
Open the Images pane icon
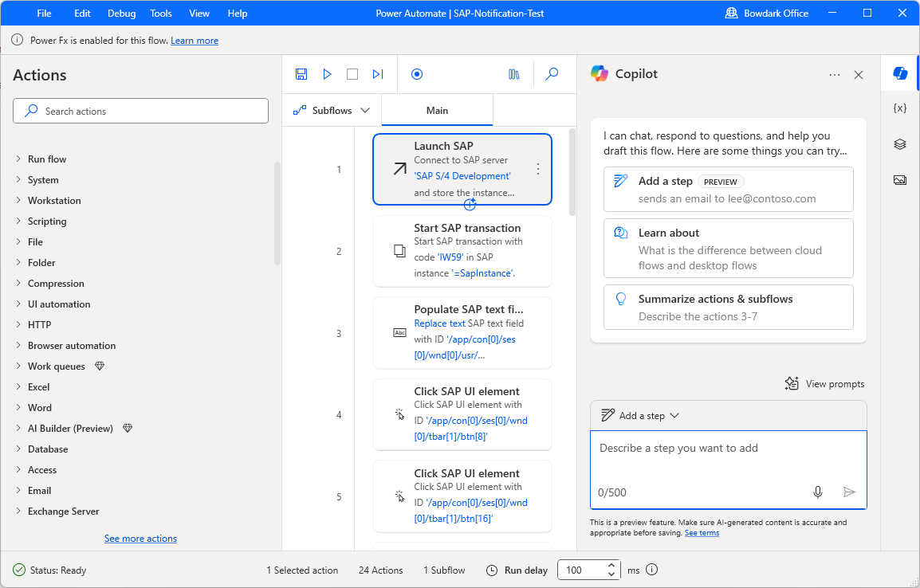coord(900,180)
